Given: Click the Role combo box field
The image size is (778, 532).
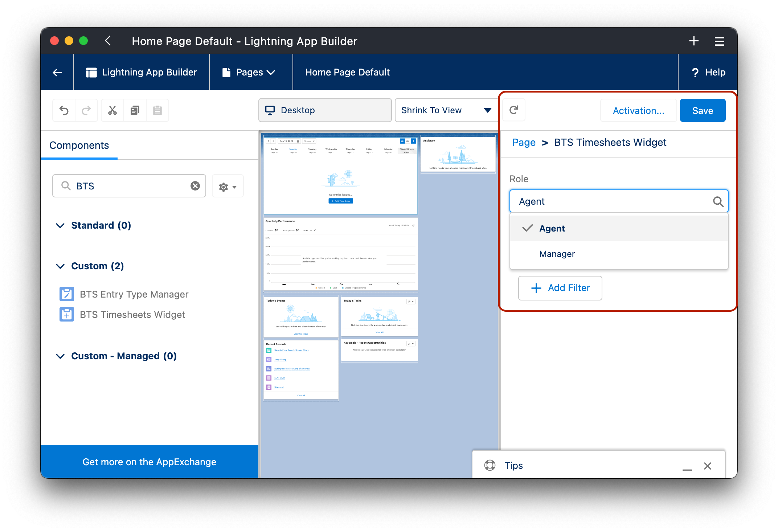Looking at the screenshot, I should pos(619,201).
